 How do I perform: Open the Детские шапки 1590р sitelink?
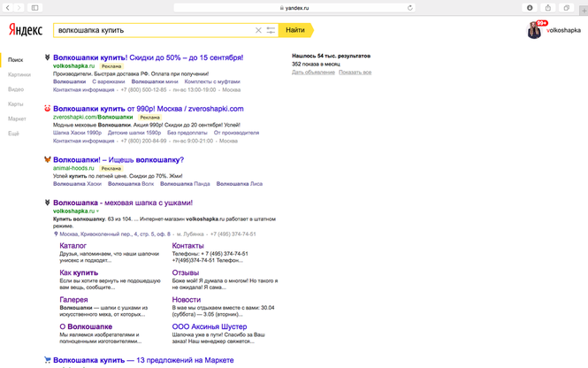134,133
